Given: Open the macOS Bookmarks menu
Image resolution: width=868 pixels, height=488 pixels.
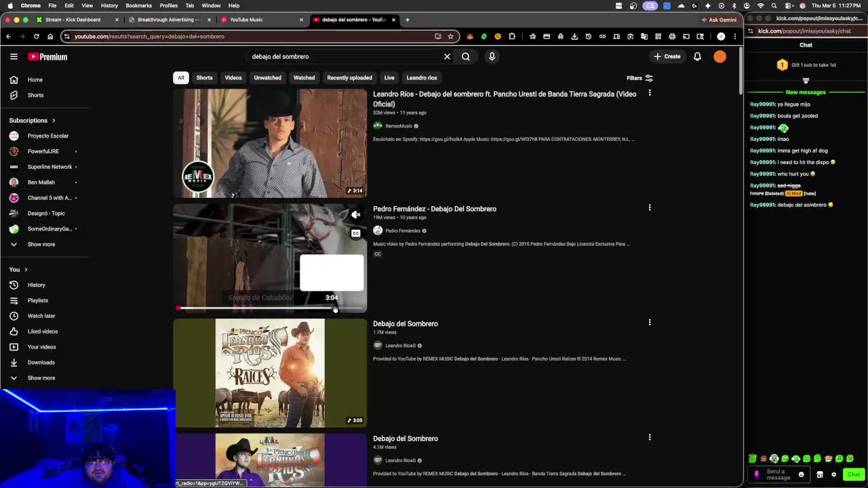Looking at the screenshot, I should [139, 5].
